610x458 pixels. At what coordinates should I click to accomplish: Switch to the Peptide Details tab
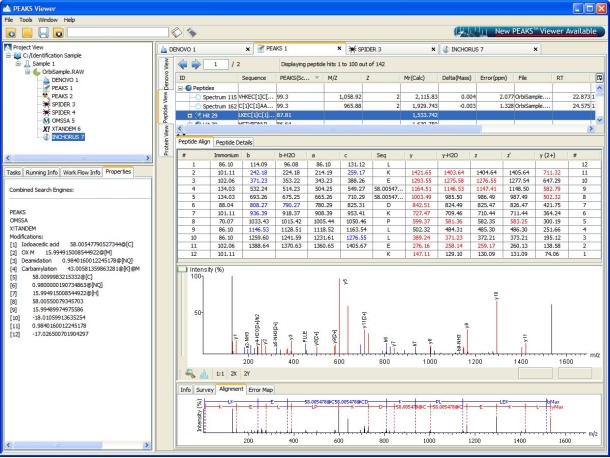234,142
